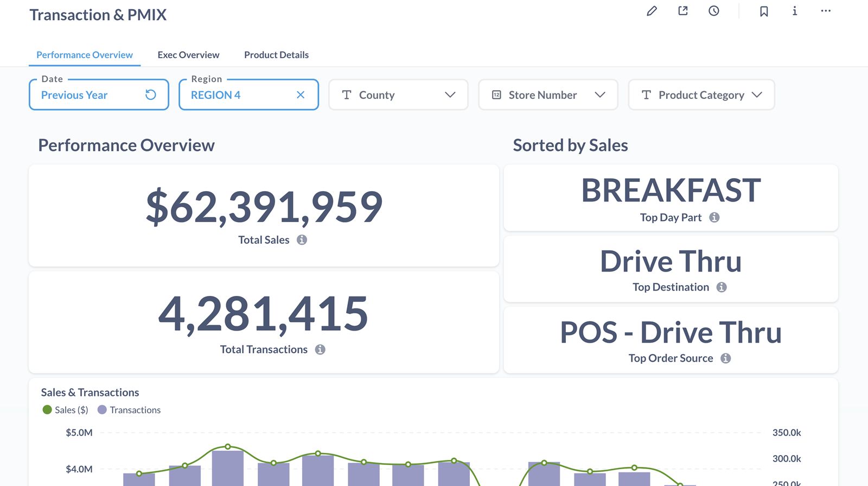868x486 pixels.
Task: Click the Sales & Transactions chart title
Action: pos(90,393)
